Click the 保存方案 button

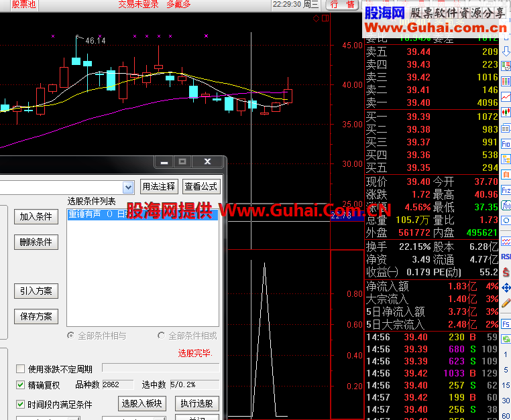coord(36,316)
